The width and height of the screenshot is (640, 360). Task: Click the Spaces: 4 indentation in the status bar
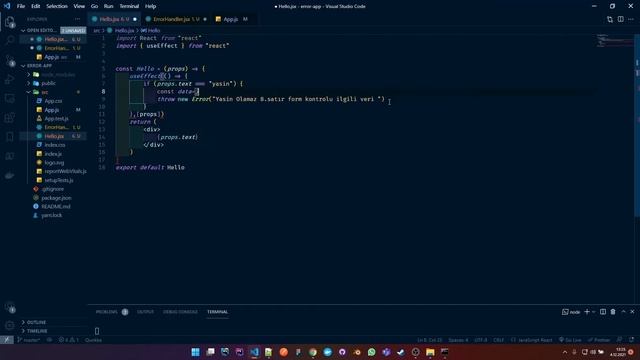(458, 340)
